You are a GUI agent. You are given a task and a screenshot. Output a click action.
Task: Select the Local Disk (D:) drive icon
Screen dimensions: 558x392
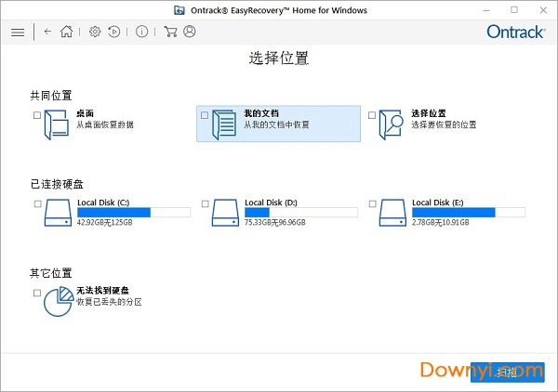pos(225,213)
